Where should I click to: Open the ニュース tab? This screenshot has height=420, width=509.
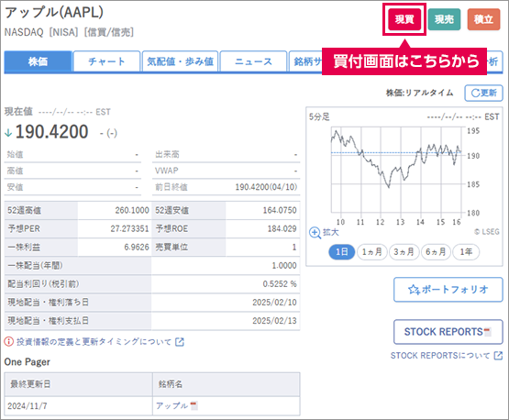click(253, 61)
